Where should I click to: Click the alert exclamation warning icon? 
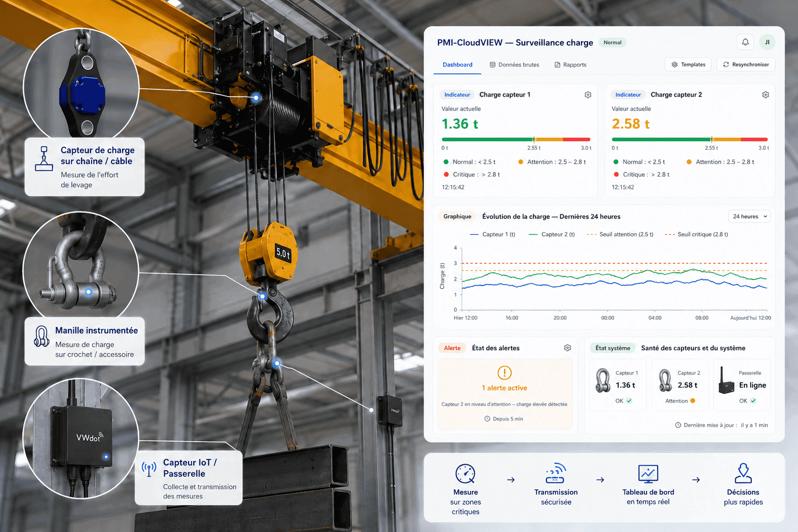504,373
